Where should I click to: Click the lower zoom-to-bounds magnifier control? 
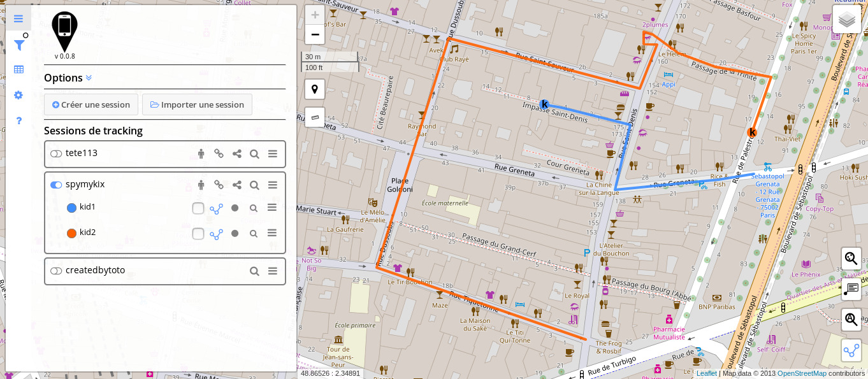coord(851,320)
